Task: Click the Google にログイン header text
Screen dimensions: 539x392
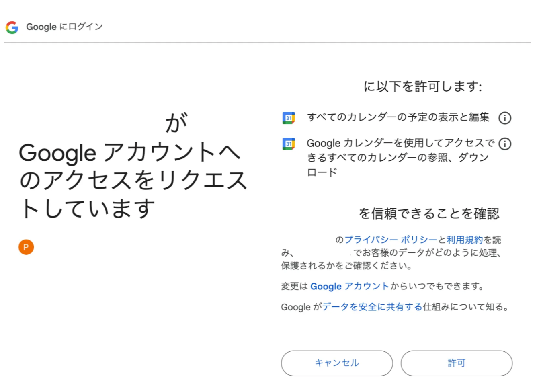Action: tap(64, 27)
